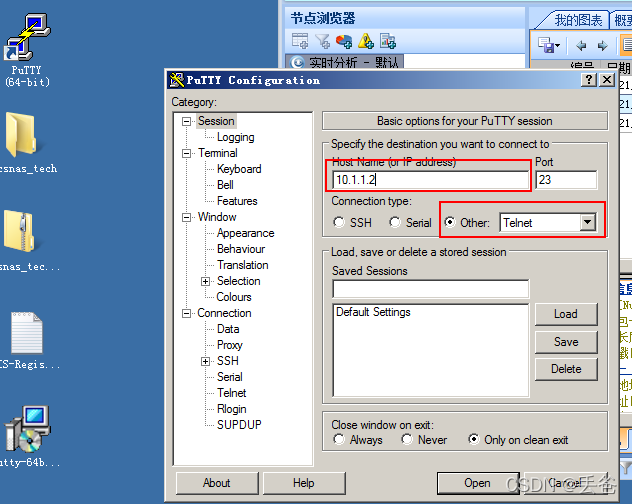Collapse the Window tree node

[186, 217]
